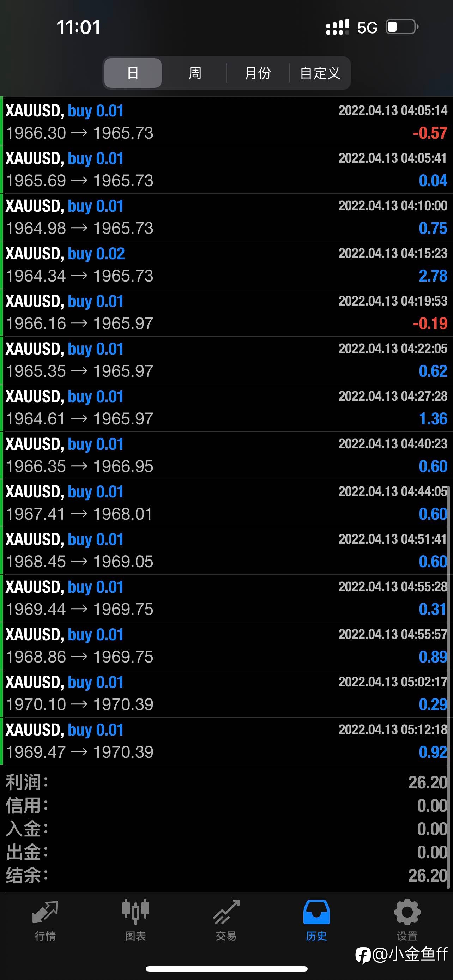Tap the cellular signal bars icon
The height and width of the screenshot is (980, 453).
click(x=337, y=28)
